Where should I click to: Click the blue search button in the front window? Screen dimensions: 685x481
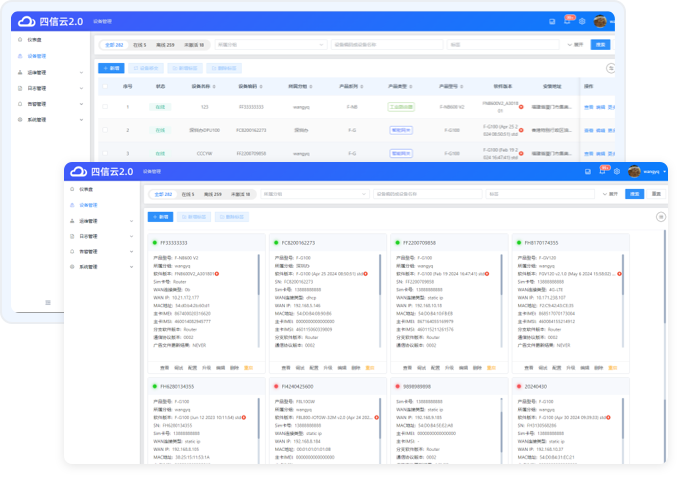coord(634,194)
